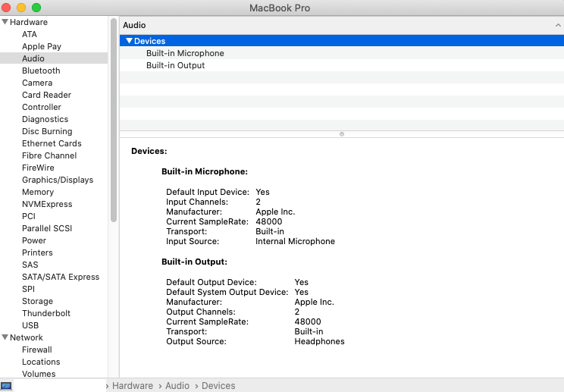Click the Default Input Device label

[208, 192]
